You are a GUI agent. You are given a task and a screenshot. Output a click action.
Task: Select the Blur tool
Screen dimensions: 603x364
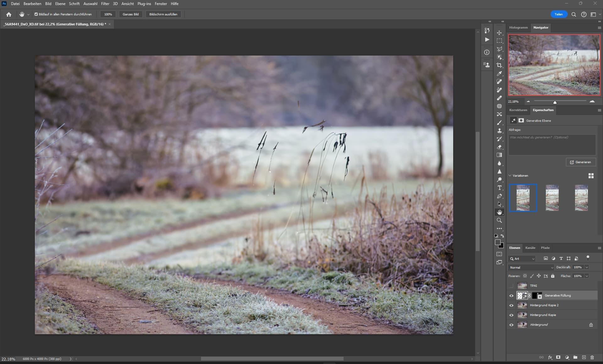pos(499,163)
